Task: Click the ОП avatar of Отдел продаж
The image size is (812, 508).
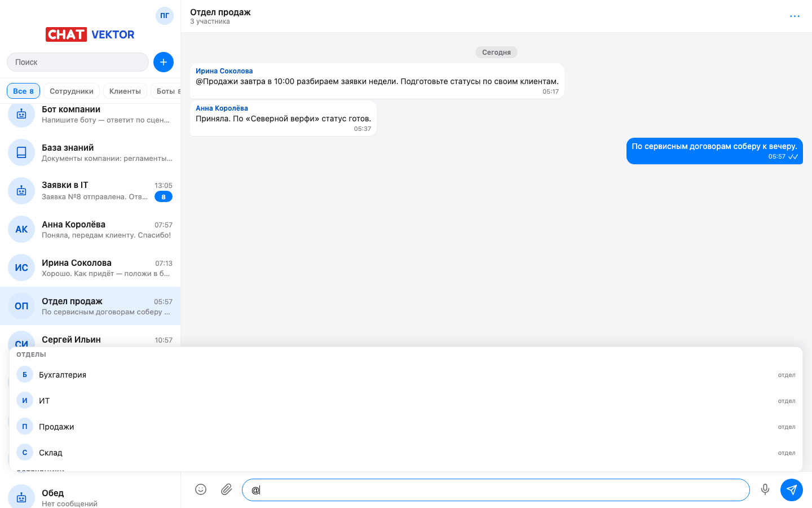Action: pyautogui.click(x=21, y=306)
